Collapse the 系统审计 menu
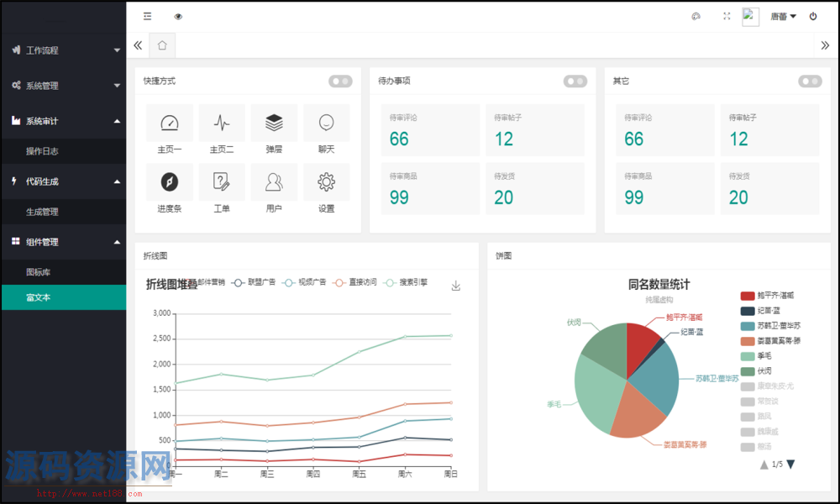Viewport: 840px width, 504px height. pos(65,121)
